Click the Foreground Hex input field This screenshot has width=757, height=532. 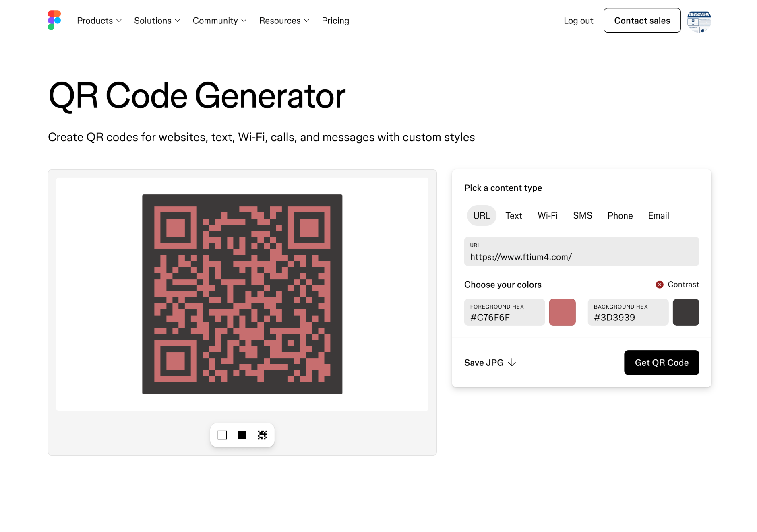504,312
